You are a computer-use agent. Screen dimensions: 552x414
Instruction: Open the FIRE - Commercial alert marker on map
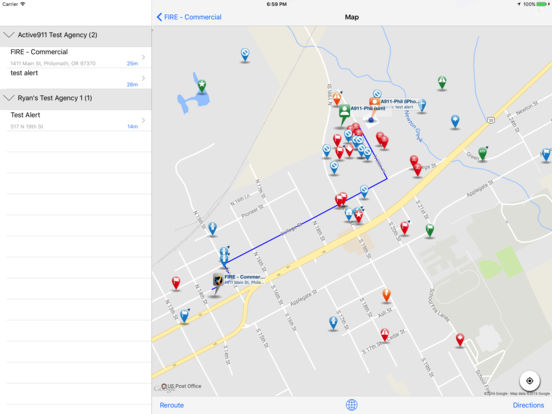coord(218,284)
